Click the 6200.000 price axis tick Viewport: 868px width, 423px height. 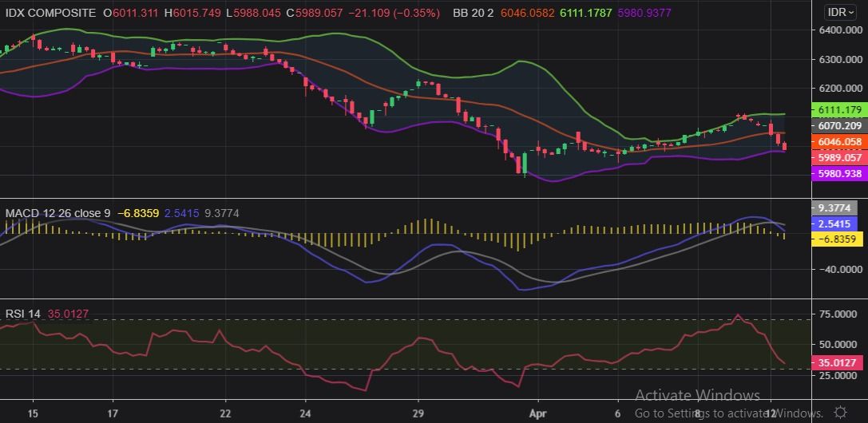coord(839,89)
